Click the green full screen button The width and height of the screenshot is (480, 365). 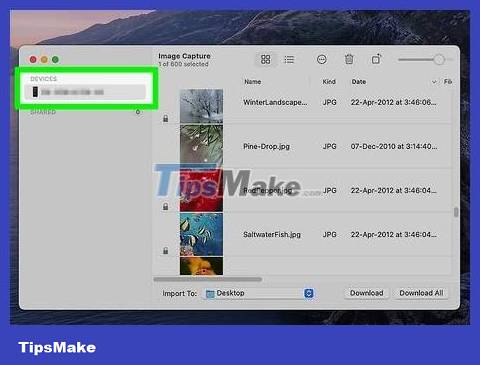point(55,60)
